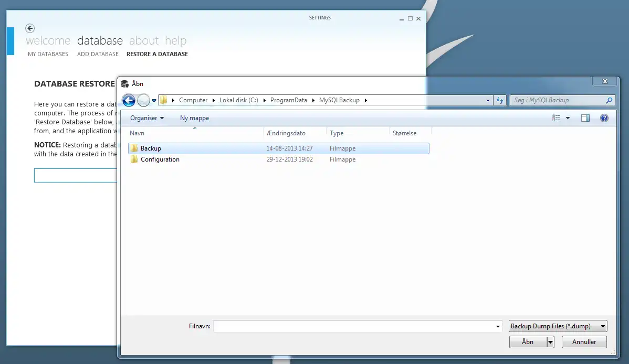The height and width of the screenshot is (364, 629).
Task: Open the Organiser menu
Action: [x=147, y=118]
